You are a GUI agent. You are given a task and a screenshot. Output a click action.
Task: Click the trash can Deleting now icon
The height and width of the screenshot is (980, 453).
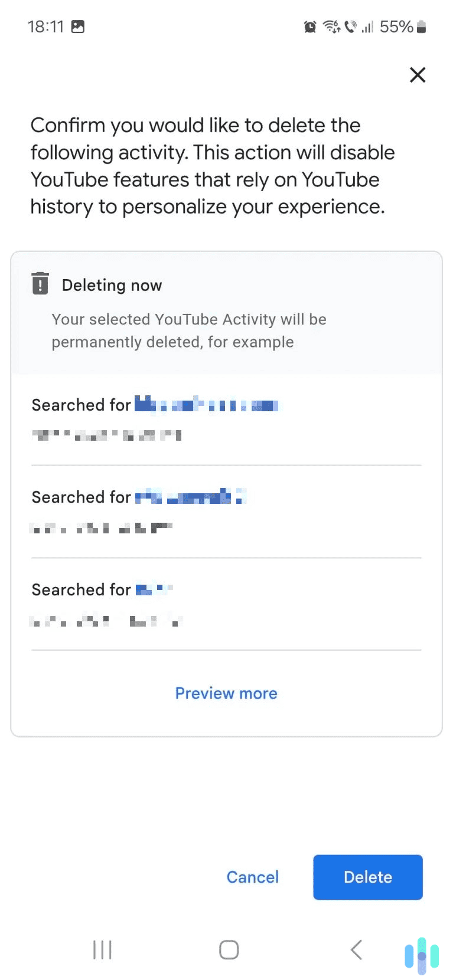40,284
